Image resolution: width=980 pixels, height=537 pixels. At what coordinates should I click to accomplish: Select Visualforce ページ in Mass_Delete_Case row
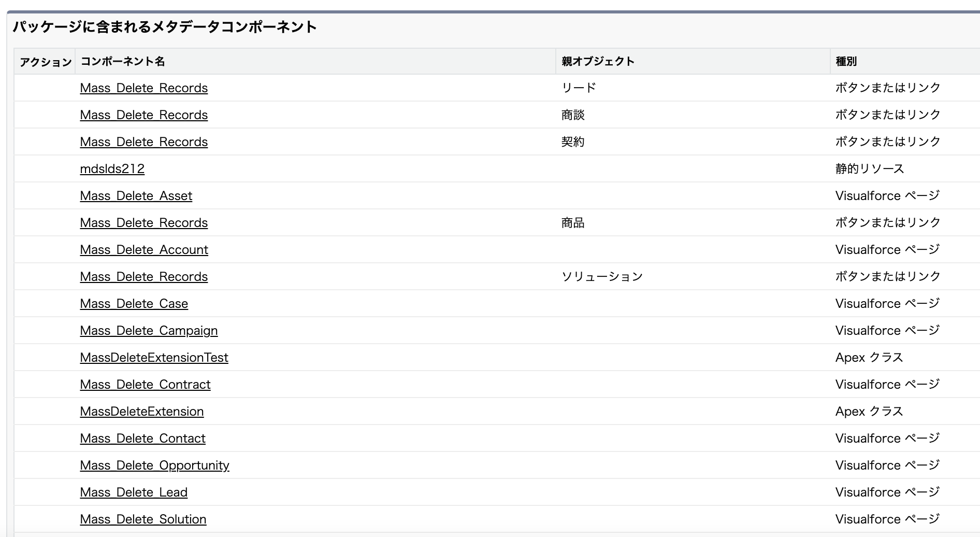tap(887, 304)
